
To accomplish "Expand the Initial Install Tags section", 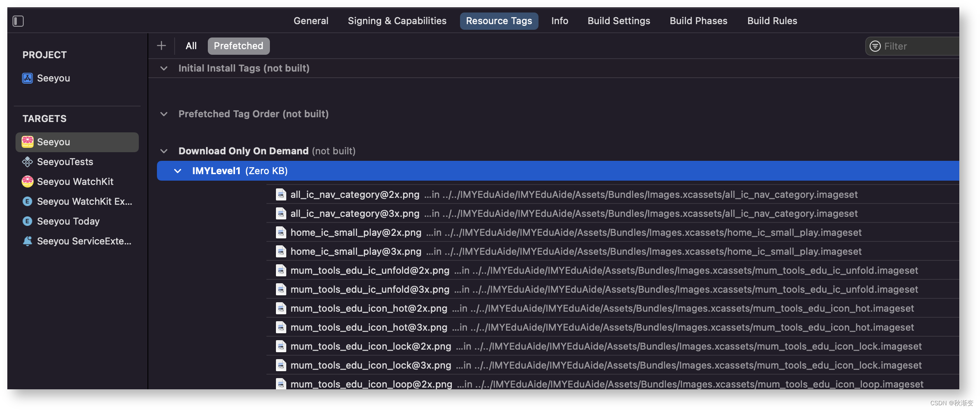I will (x=163, y=68).
